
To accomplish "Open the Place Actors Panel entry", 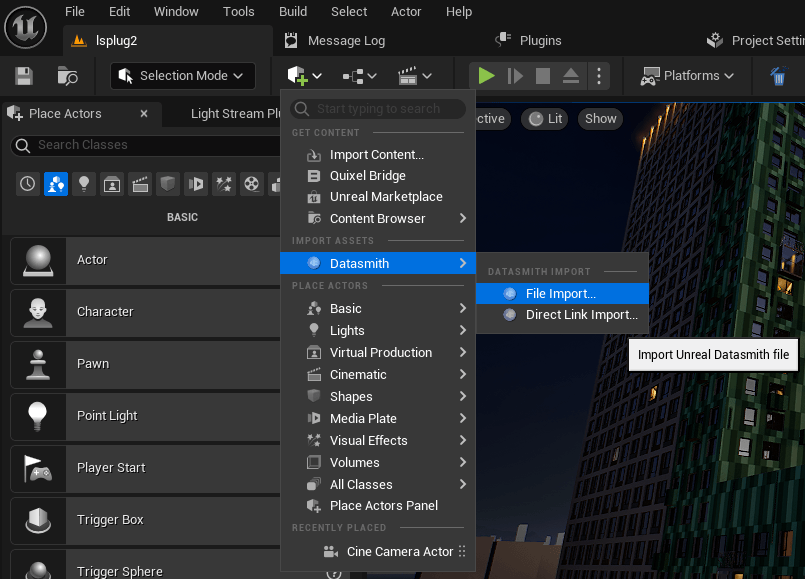I will pyautogui.click(x=378, y=506).
